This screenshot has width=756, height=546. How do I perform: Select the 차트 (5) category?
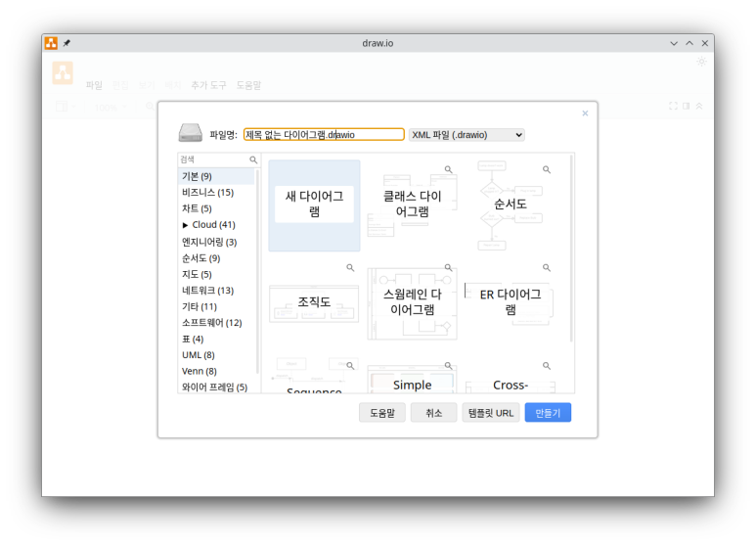(216, 208)
